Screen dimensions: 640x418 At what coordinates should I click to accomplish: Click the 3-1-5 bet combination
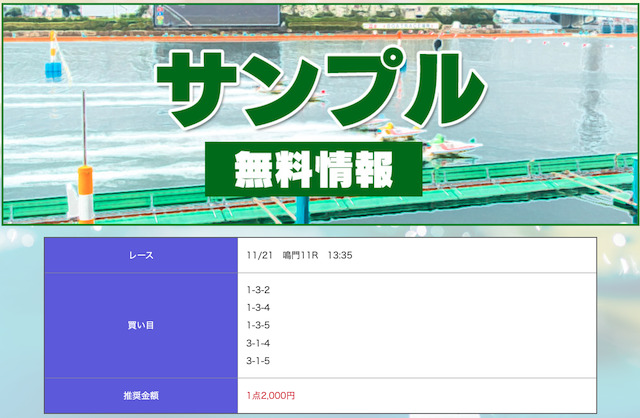click(258, 361)
